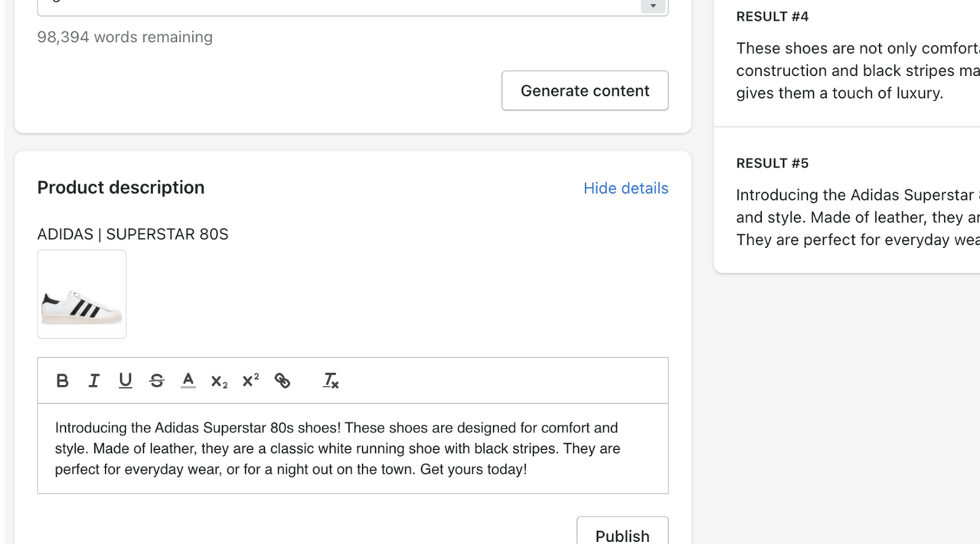This screenshot has width=980, height=551.
Task: Apply superscript formatting
Action: click(251, 380)
